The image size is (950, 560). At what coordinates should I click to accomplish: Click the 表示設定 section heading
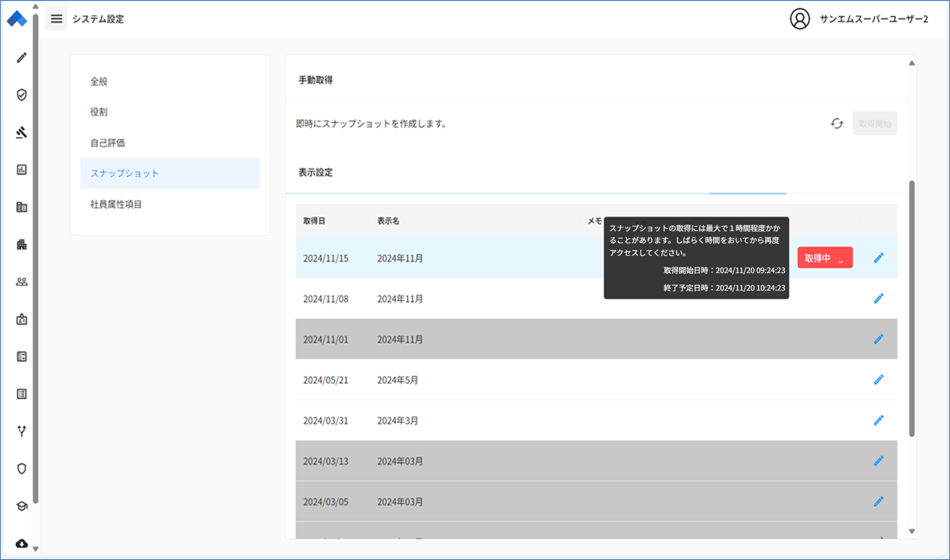point(315,172)
